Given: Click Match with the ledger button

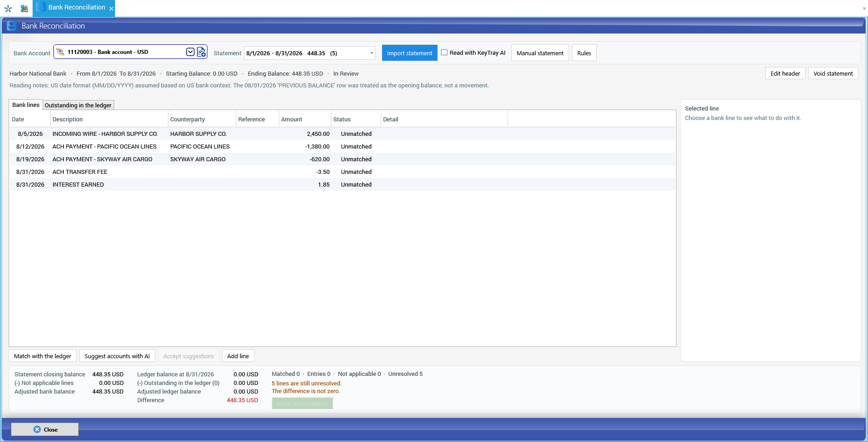Looking at the screenshot, I should click(43, 356).
